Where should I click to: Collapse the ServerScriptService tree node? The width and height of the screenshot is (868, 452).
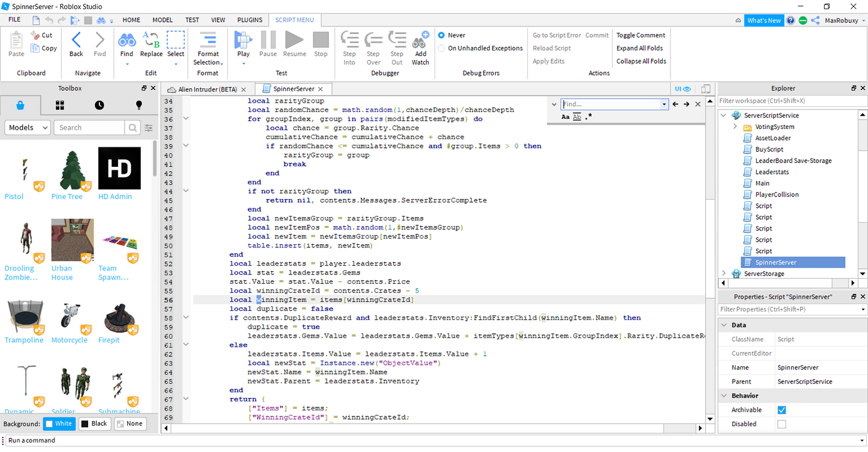click(x=724, y=116)
